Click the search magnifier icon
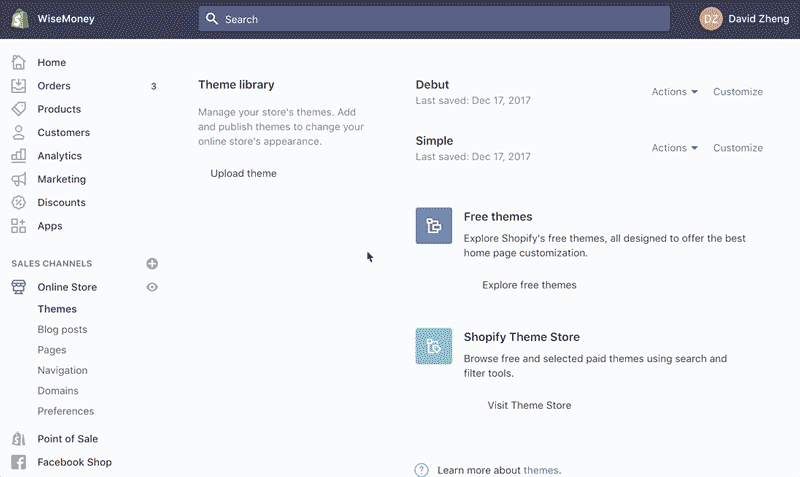Image resolution: width=800 pixels, height=477 pixels. click(x=212, y=19)
